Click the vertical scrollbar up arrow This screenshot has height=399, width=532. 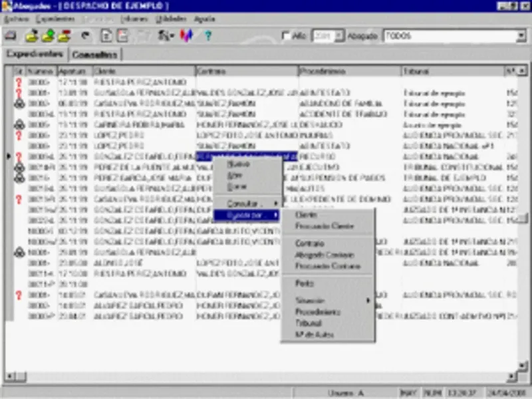523,70
